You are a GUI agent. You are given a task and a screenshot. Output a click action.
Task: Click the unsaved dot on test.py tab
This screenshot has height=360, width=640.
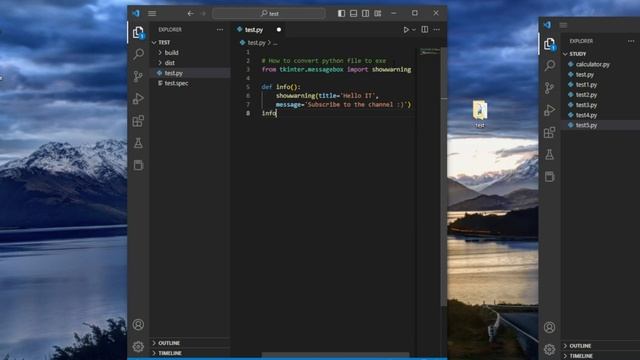pyautogui.click(x=279, y=30)
